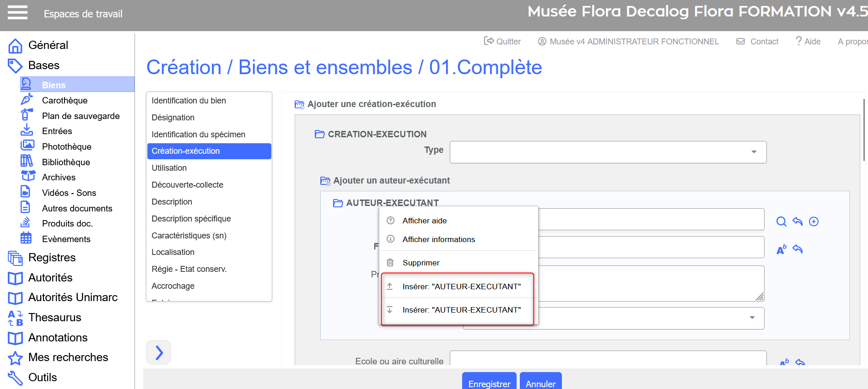
Task: Click the Ecole ou aire culturelle field
Action: 608,359
